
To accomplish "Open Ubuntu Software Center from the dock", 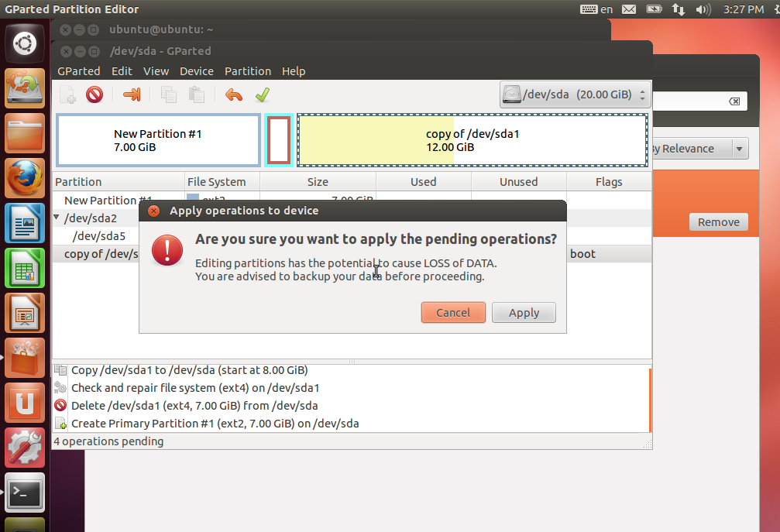I will (x=24, y=403).
